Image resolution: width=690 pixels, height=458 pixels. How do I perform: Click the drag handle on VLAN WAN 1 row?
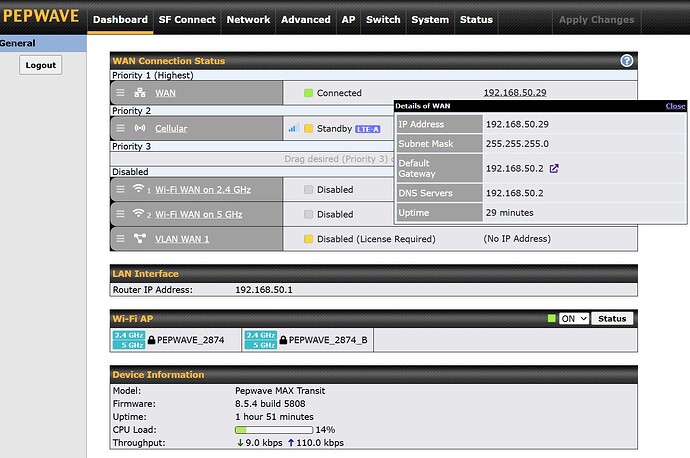pyautogui.click(x=120, y=239)
